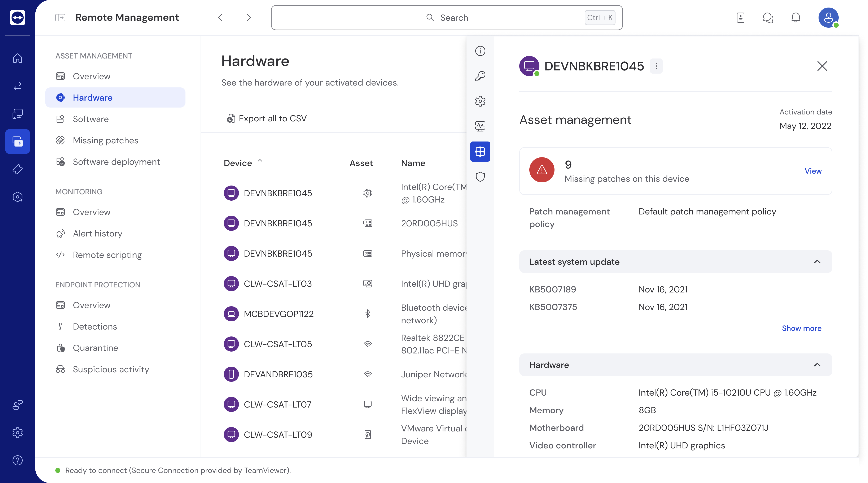
Task: Click the profile avatar top right
Action: (829, 18)
